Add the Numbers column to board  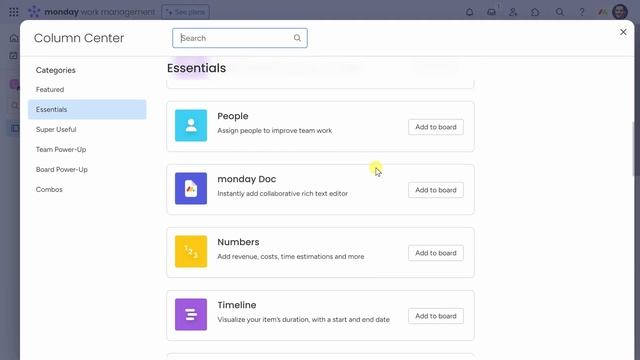click(x=436, y=253)
